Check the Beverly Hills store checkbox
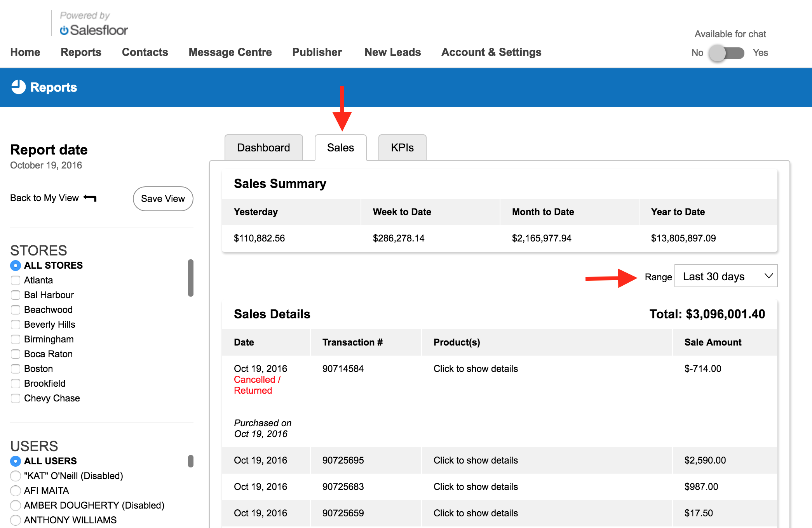 click(x=16, y=325)
